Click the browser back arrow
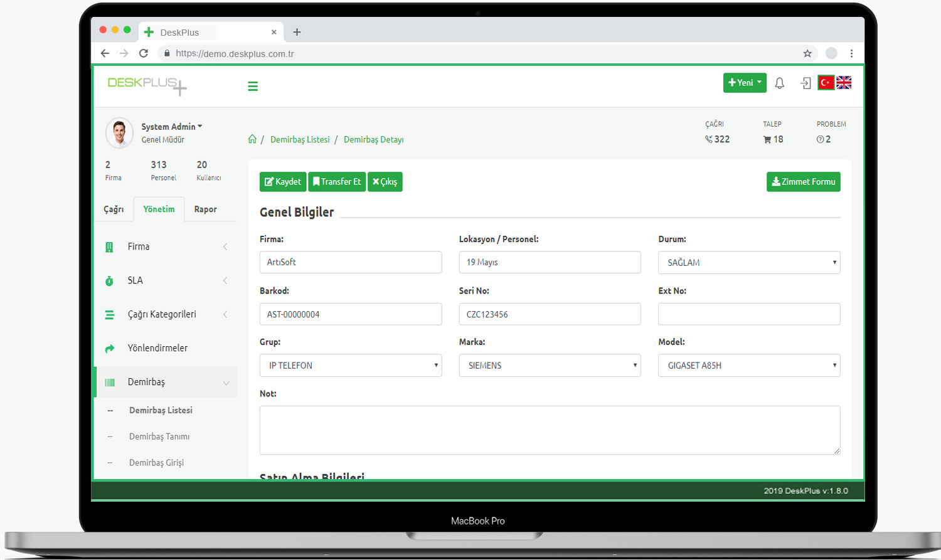 click(105, 53)
